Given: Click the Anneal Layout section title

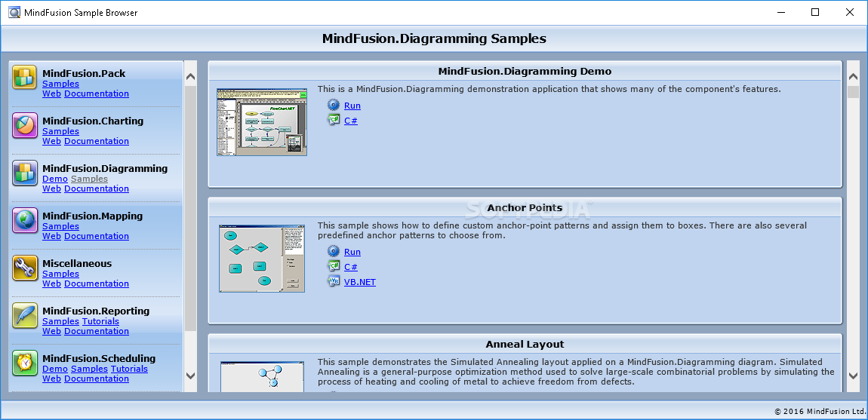Looking at the screenshot, I should click(x=525, y=344).
